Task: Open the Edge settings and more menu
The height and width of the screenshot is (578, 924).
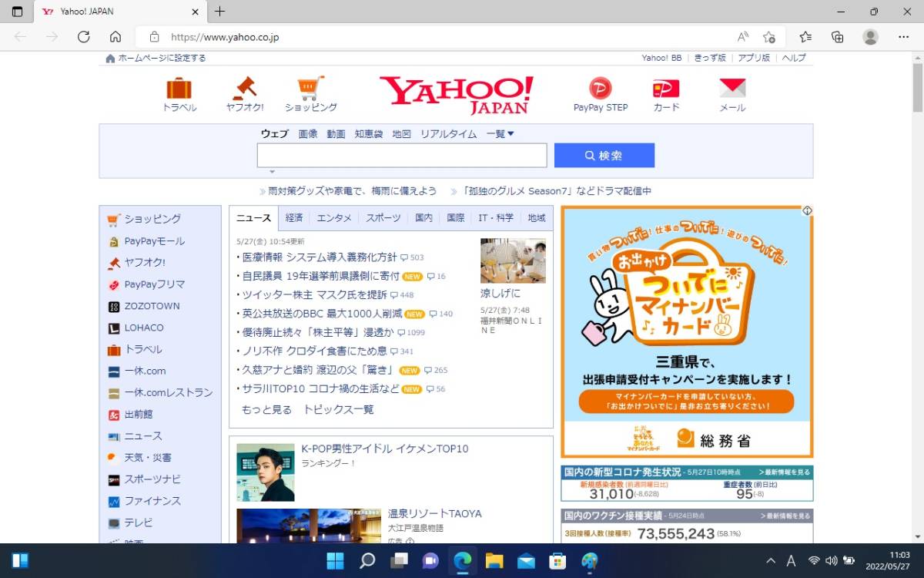Action: click(904, 36)
